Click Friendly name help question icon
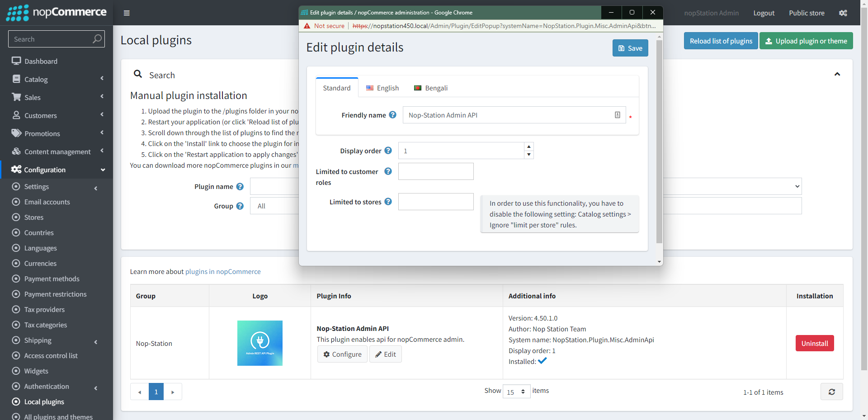Viewport: 868px width, 420px height. tap(392, 115)
